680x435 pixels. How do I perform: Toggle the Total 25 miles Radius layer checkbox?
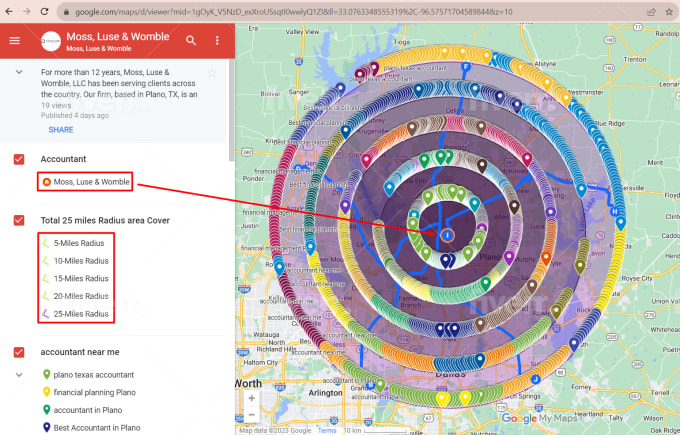coord(19,220)
